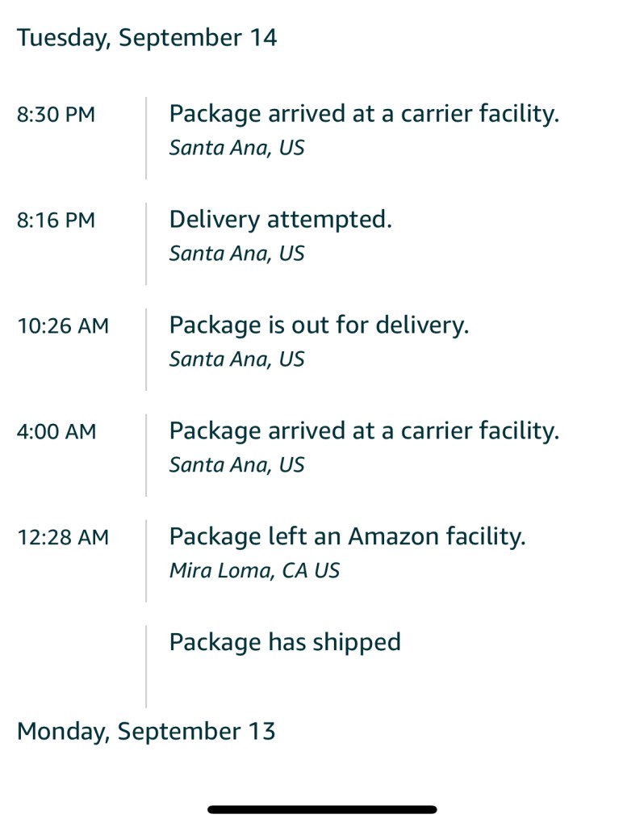Select the 12:28 AM timestamp
The height and width of the screenshot is (827, 644).
pyautogui.click(x=62, y=537)
